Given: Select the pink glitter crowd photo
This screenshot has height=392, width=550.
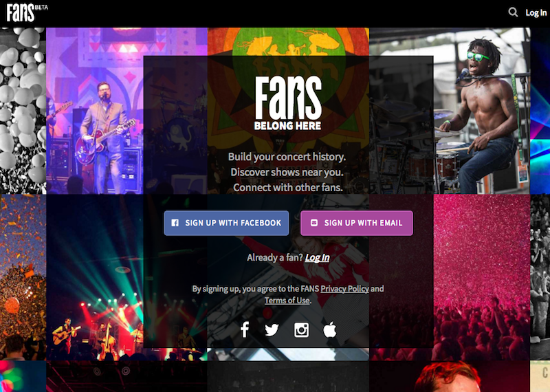Looking at the screenshot, I should [x=482, y=277].
